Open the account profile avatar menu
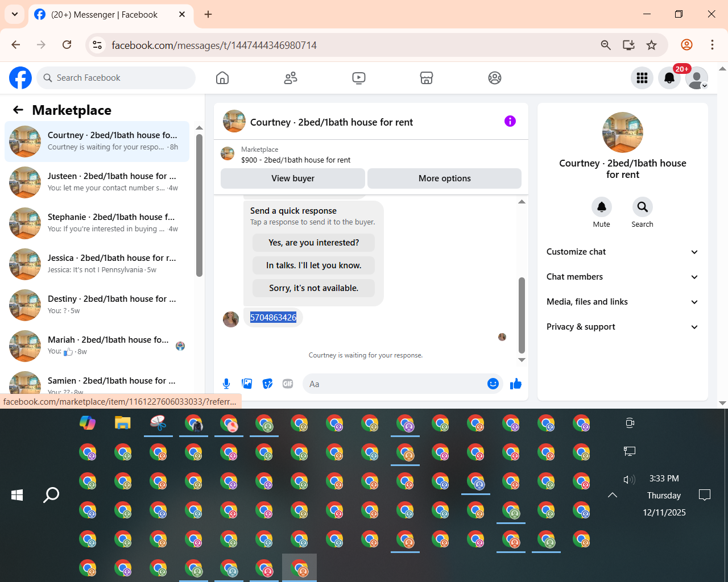Viewport: 728px width, 582px height. coord(697,78)
